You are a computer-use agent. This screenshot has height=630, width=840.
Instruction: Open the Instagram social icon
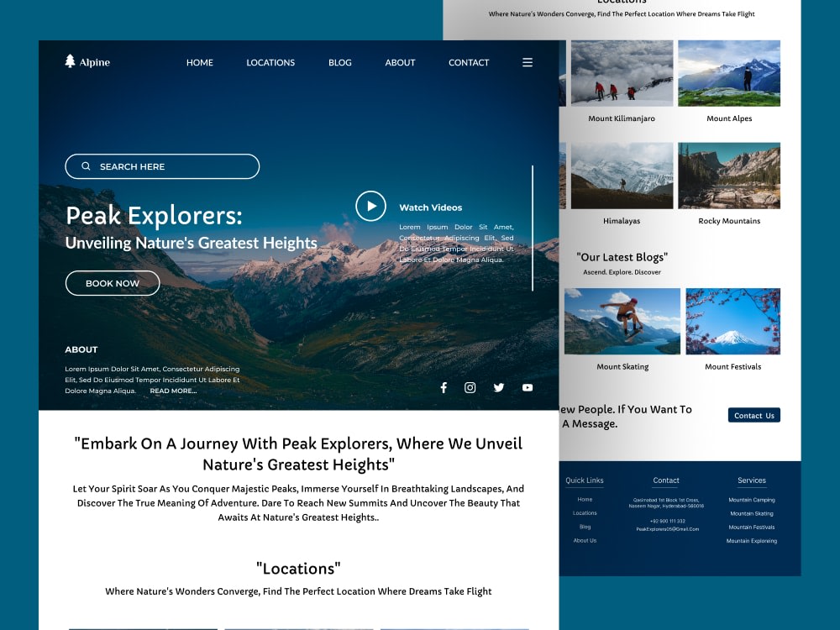click(x=470, y=387)
